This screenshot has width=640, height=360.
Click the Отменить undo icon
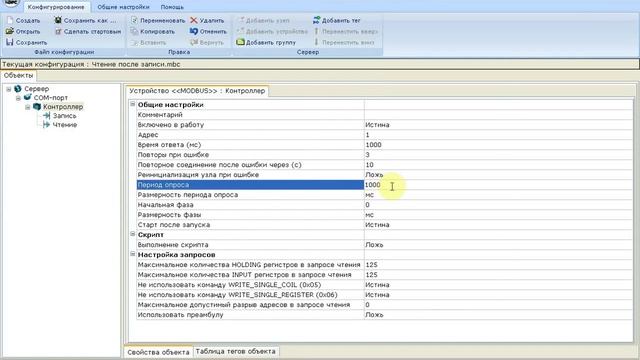[x=194, y=31]
